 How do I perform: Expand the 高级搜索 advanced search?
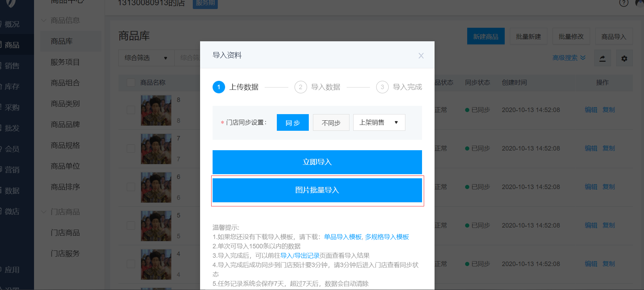(569, 58)
